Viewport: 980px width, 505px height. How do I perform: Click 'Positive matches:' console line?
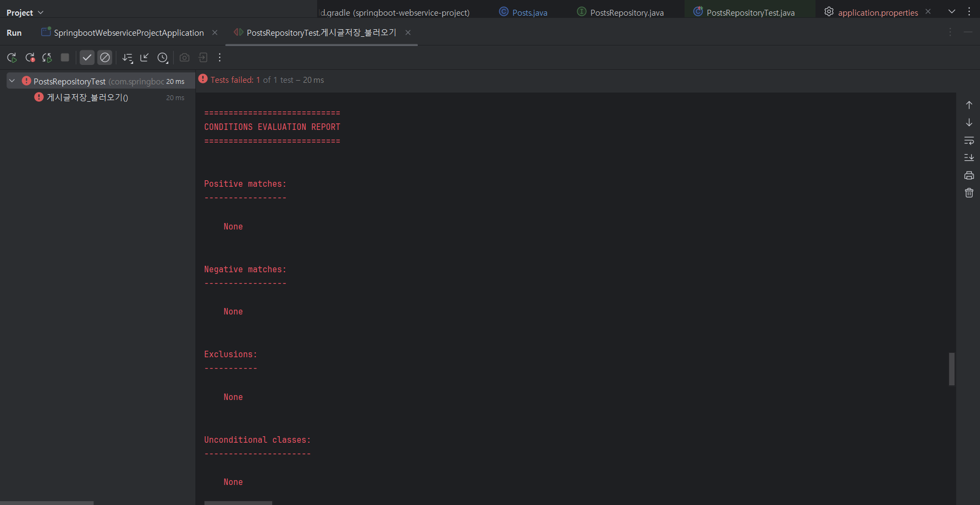coord(245,184)
